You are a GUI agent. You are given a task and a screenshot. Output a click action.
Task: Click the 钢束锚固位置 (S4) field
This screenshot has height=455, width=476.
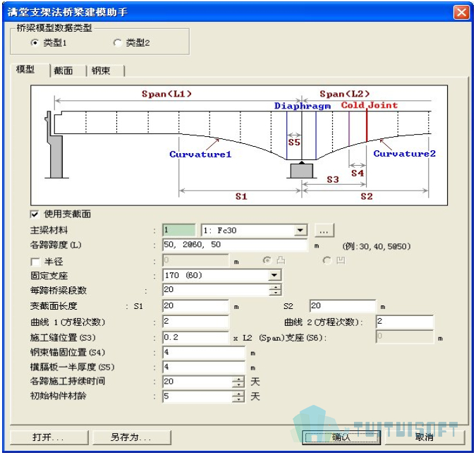(x=204, y=353)
